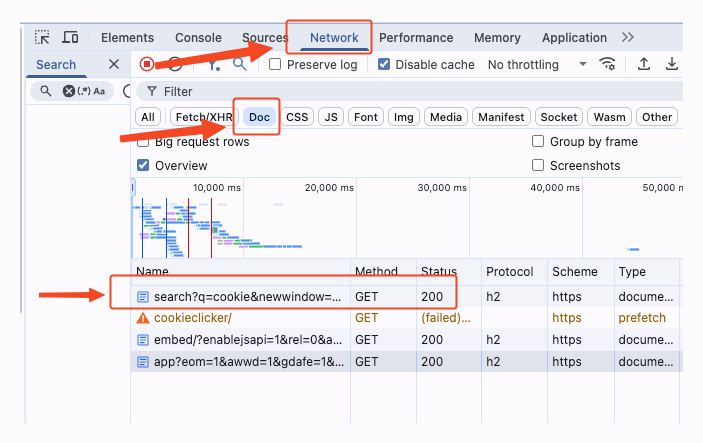Click the inspect element picker icon
Image resolution: width=703 pixels, height=443 pixels.
42,38
